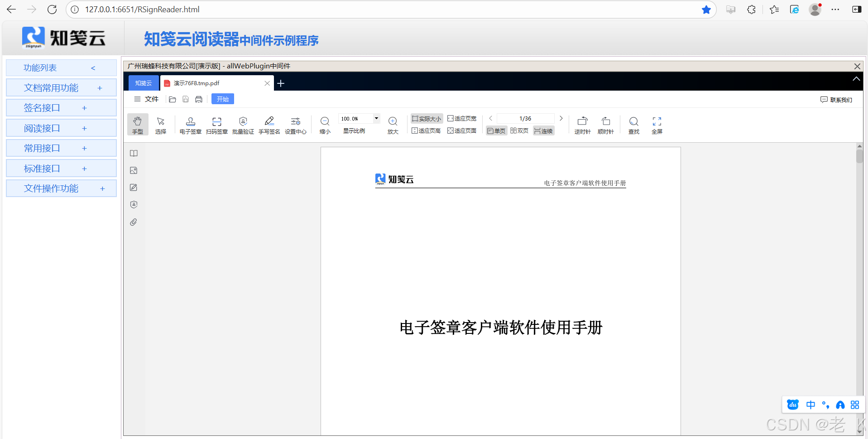The image size is (868, 439).
Task: Enter 全屏 fullscreen mode
Action: click(657, 125)
